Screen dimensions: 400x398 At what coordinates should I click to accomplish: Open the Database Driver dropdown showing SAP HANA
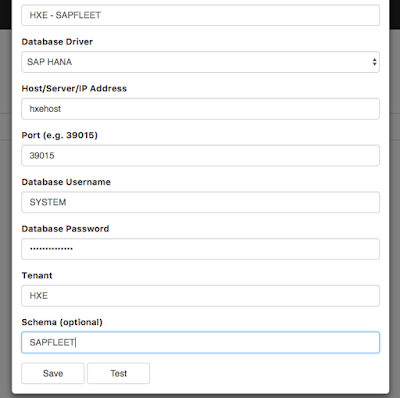[x=200, y=62]
